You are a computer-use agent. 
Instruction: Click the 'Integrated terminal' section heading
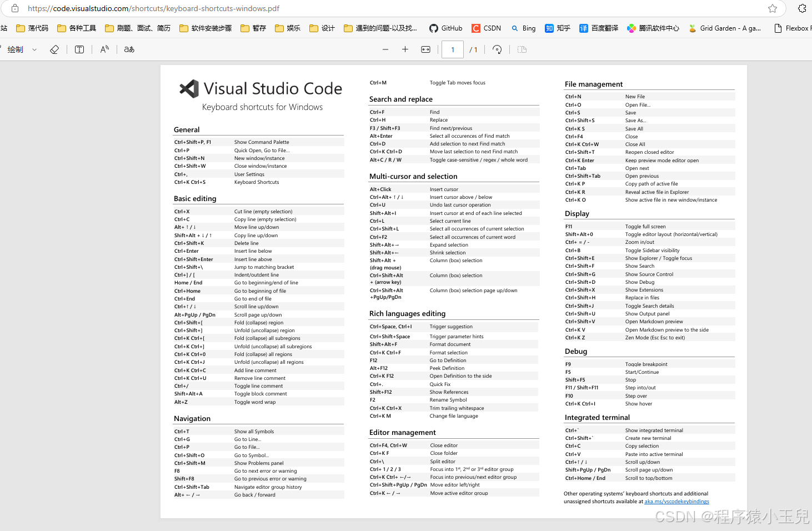pos(597,418)
